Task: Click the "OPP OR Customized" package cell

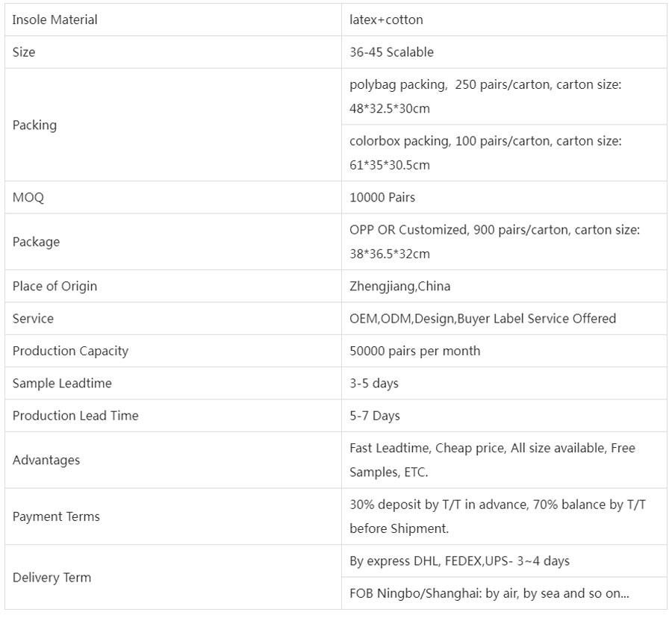Action: click(494, 242)
